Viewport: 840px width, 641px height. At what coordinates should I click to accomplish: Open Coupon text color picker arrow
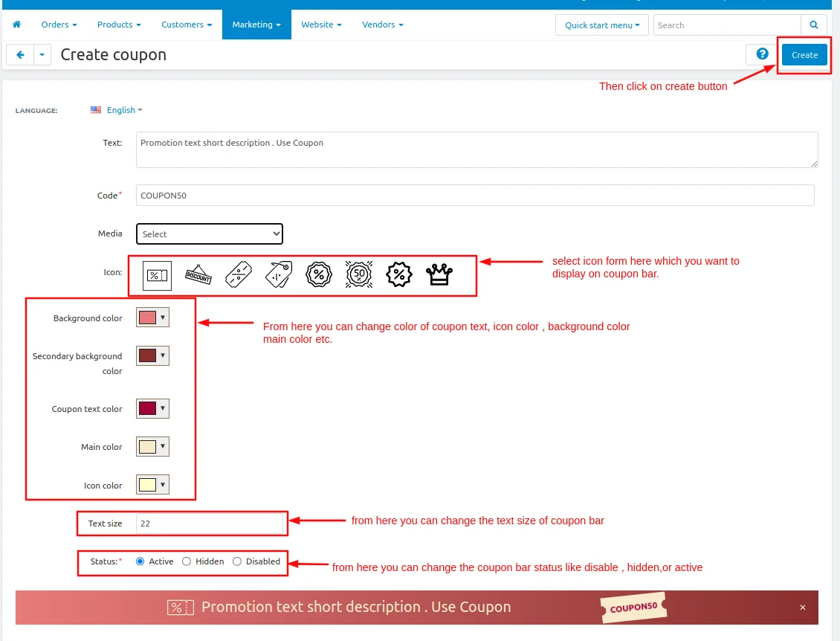(x=163, y=408)
